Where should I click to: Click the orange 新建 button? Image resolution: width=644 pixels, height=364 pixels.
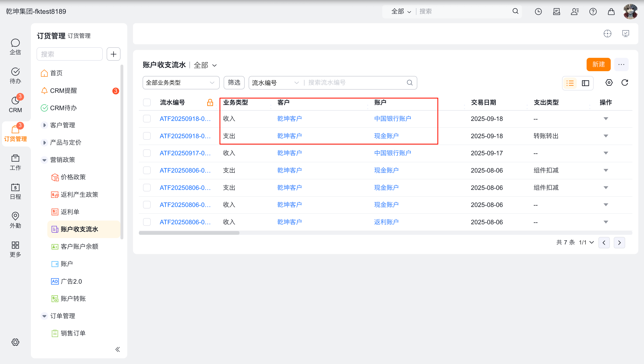(x=598, y=65)
